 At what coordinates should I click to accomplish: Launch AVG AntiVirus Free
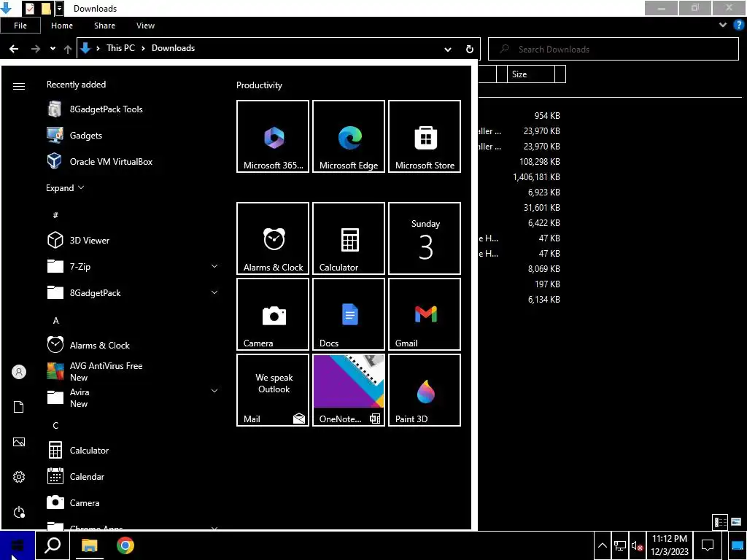click(x=133, y=371)
